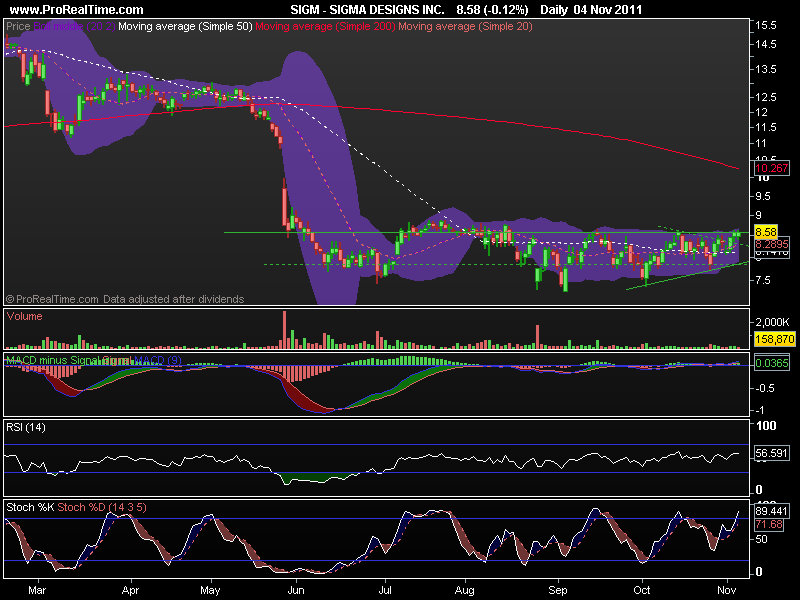Click the 8.2895 moving average value tag
The height and width of the screenshot is (600, 800).
[x=771, y=244]
